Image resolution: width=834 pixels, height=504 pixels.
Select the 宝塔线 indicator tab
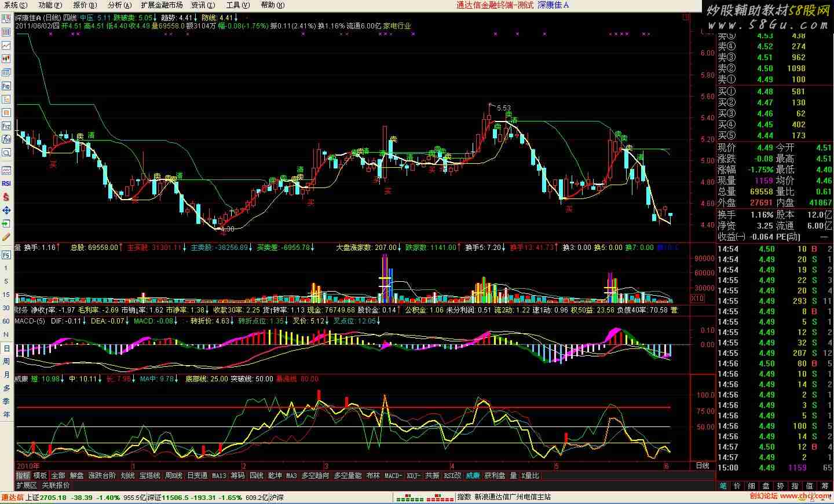click(x=149, y=476)
